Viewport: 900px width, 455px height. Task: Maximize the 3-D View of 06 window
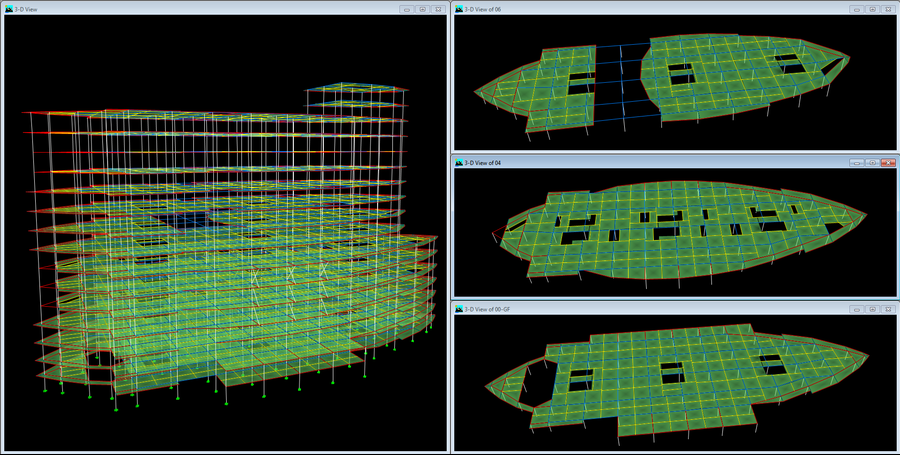tap(872, 9)
